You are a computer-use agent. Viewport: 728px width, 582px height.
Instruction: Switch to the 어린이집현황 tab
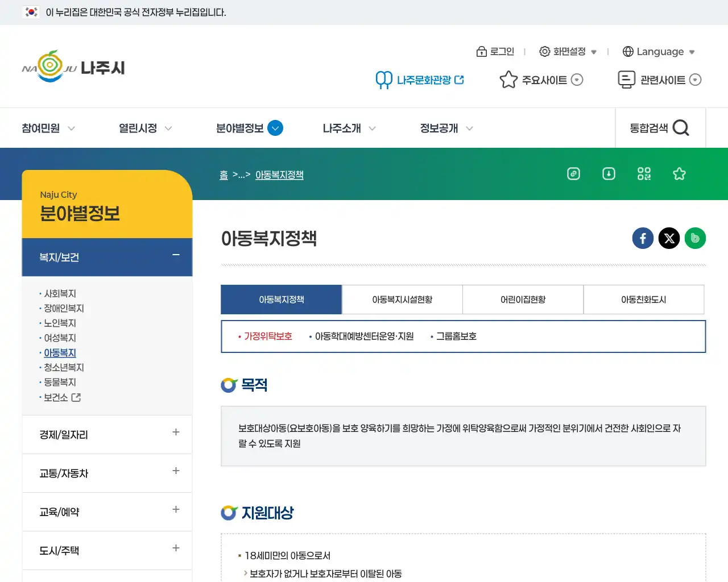[x=523, y=300]
